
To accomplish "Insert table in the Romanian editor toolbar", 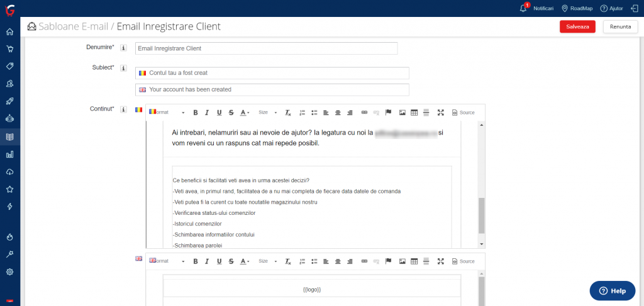I will pyautogui.click(x=414, y=112).
